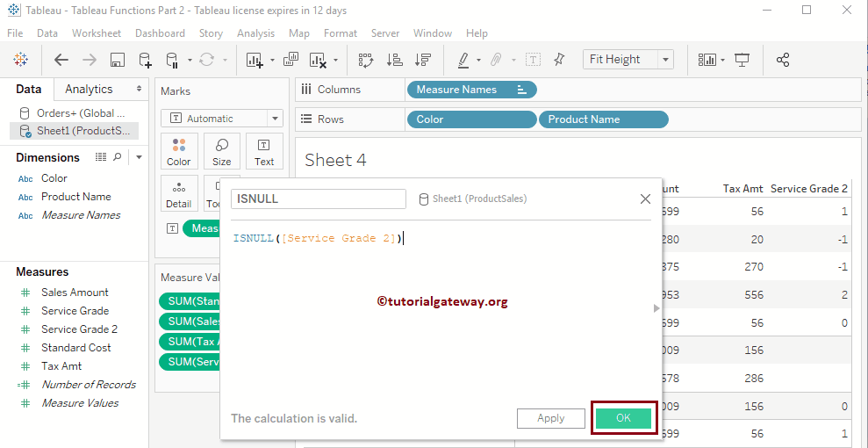This screenshot has height=448, width=868.
Task: Open the New Worksheet dropdown arrow
Action: pos(272,60)
